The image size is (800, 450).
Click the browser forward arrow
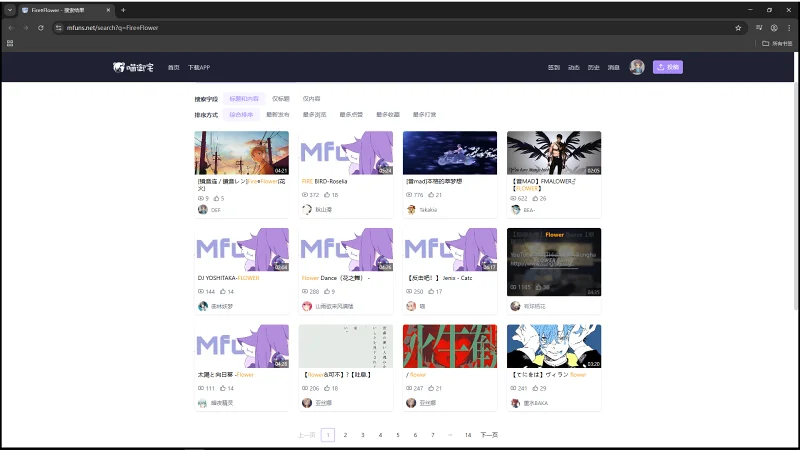point(26,28)
